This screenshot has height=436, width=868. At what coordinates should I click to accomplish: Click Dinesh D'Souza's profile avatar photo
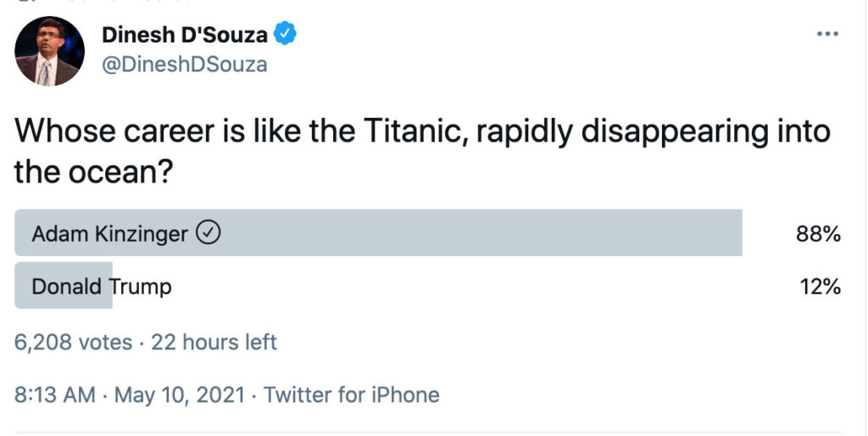click(49, 51)
